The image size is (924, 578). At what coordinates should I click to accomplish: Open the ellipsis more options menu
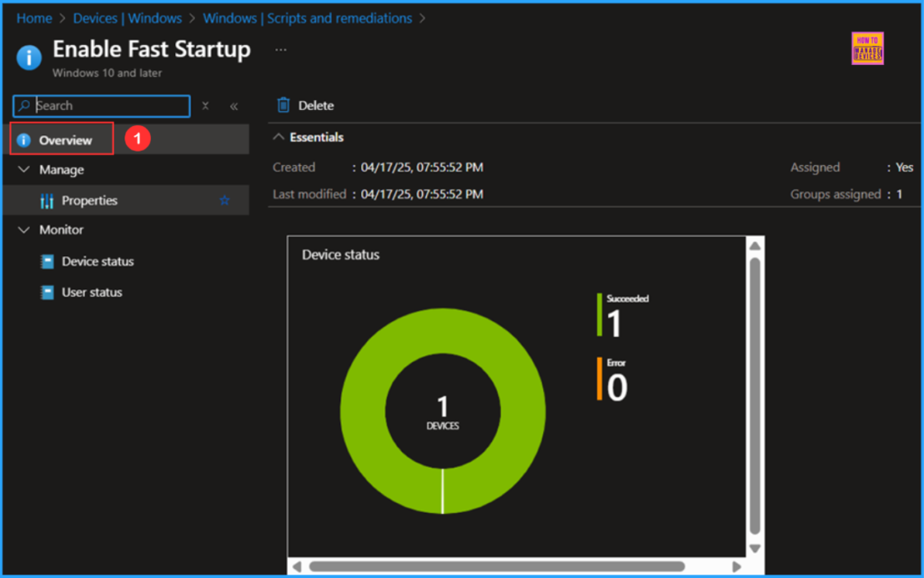point(281,50)
